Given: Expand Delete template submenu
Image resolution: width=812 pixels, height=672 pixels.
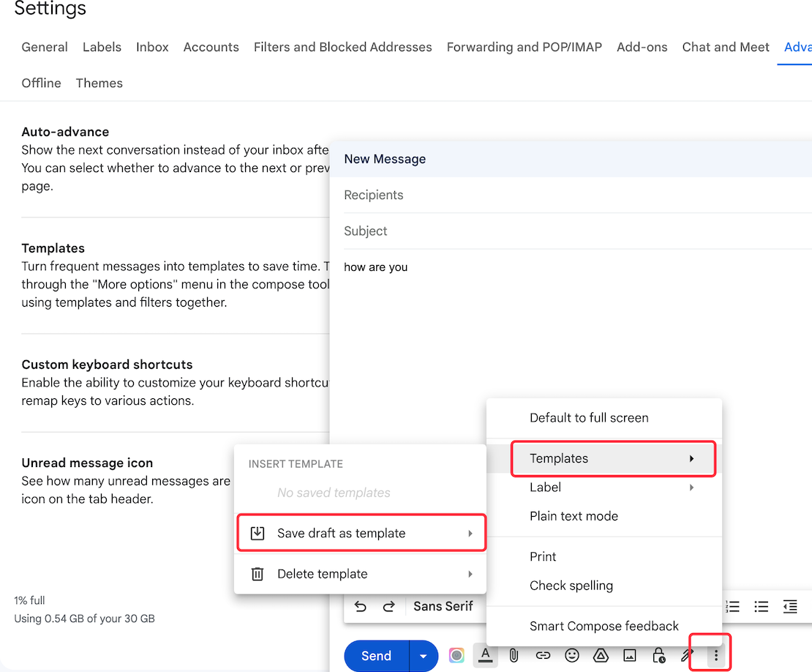Looking at the screenshot, I should coord(361,574).
